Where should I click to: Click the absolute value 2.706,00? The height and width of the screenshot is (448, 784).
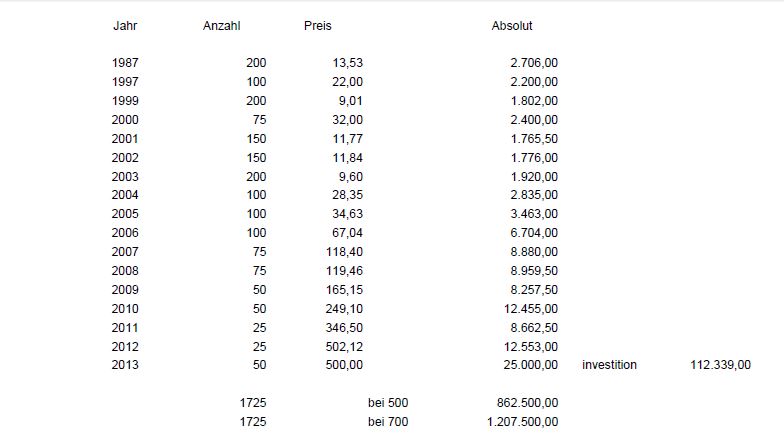(534, 63)
